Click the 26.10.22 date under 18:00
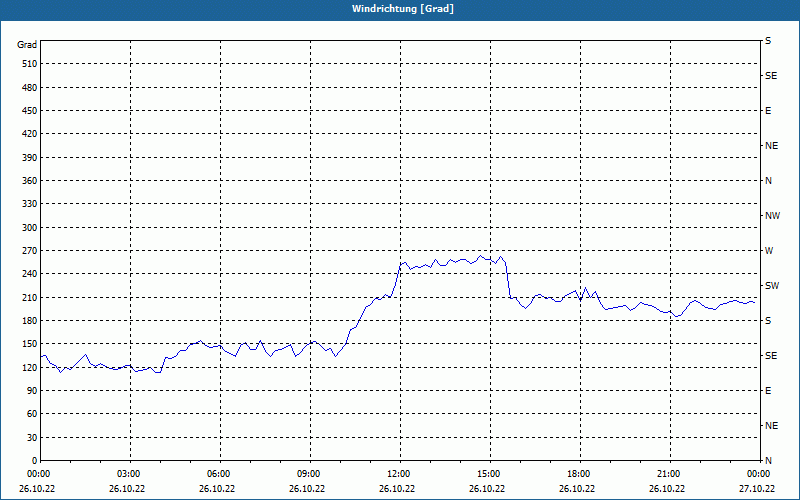Image resolution: width=800 pixels, height=500 pixels. click(577, 488)
